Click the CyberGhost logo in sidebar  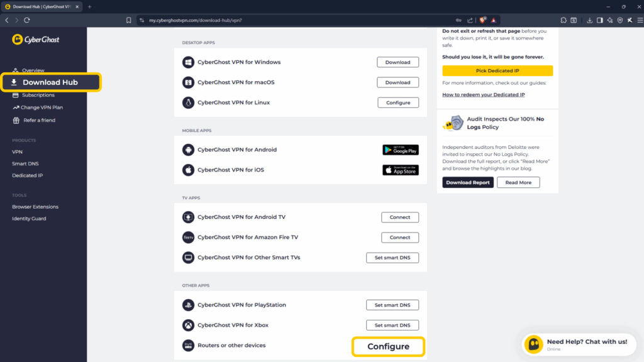[36, 40]
